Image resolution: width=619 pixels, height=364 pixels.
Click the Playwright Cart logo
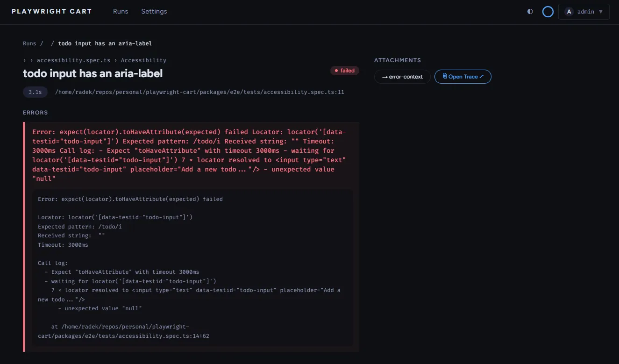click(51, 11)
